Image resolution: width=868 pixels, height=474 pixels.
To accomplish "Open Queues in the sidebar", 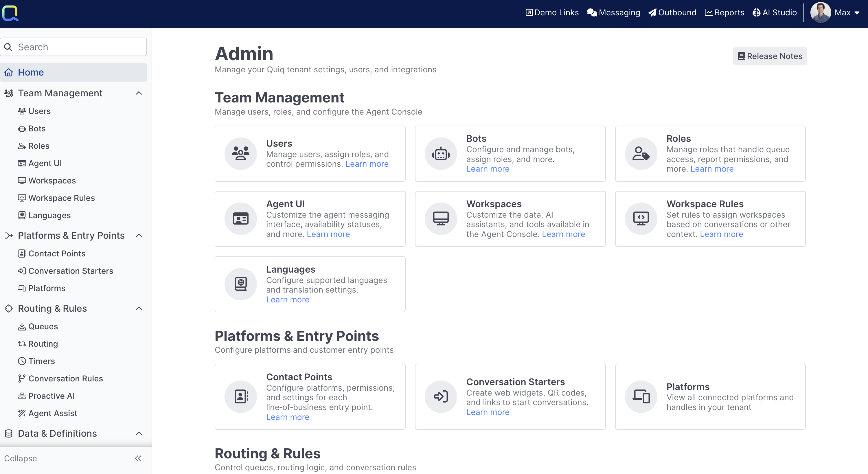I will (x=43, y=326).
